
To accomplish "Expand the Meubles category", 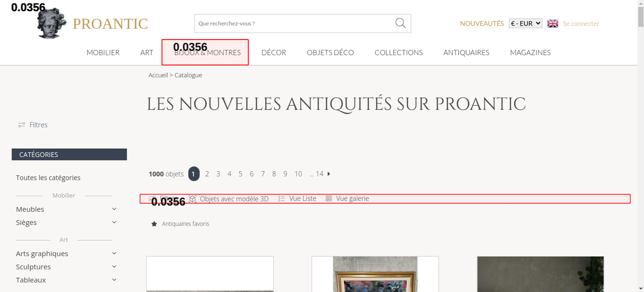I will (114, 209).
